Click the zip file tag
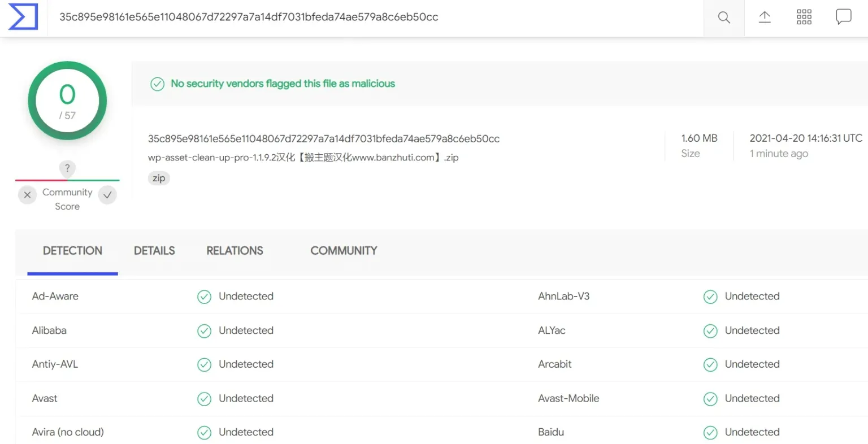This screenshot has height=444, width=868. [x=159, y=179]
